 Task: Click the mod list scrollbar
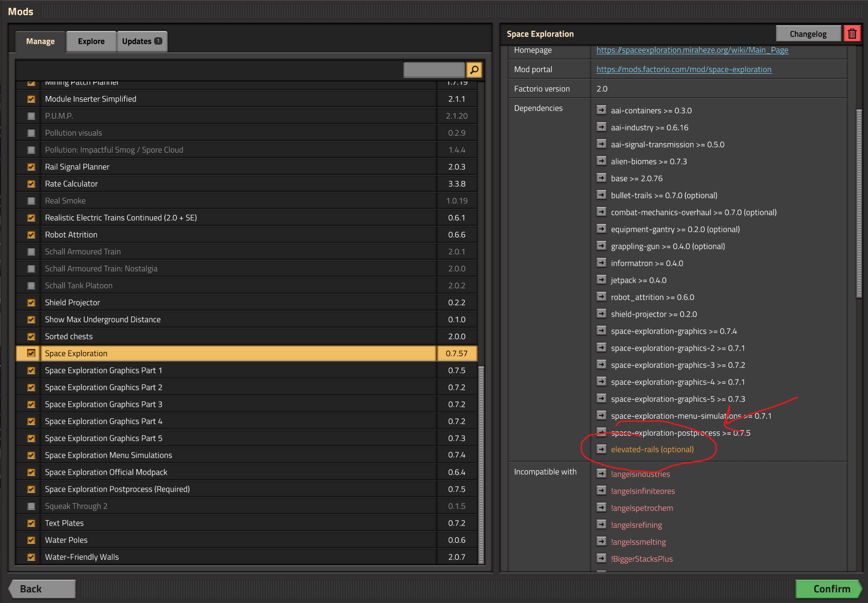click(x=481, y=465)
